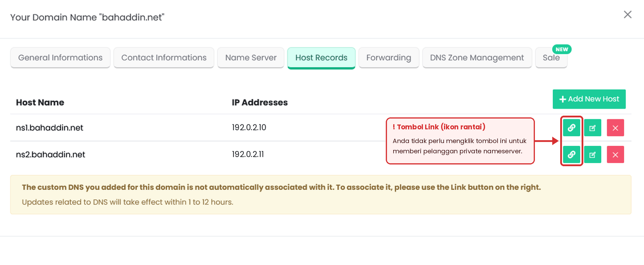644x265 pixels.
Task: Open the DNS Zone Management tab
Action: tap(477, 58)
